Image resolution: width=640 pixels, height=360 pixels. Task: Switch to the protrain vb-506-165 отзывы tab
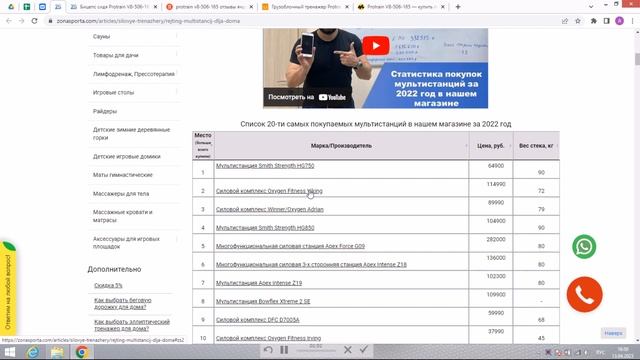[208, 7]
